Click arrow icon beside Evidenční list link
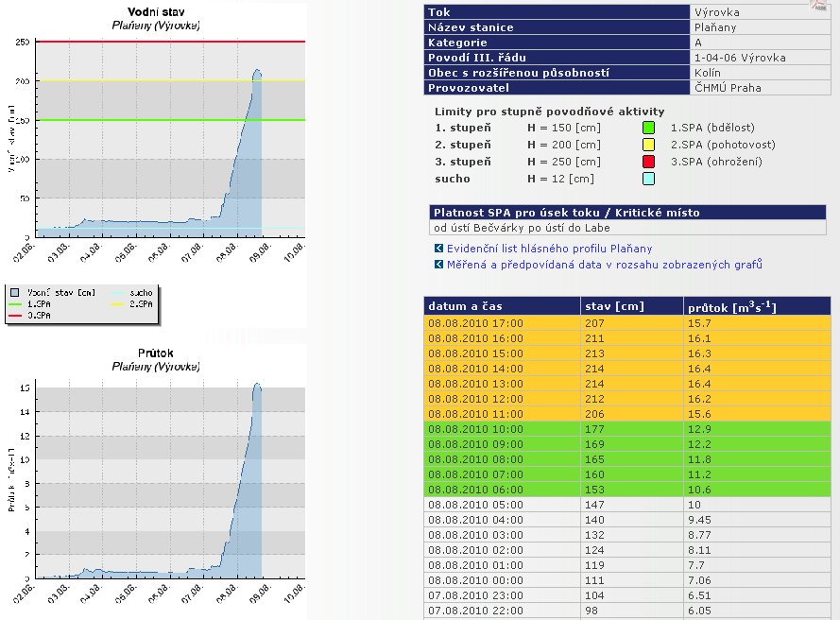The width and height of the screenshot is (840, 620). (438, 249)
